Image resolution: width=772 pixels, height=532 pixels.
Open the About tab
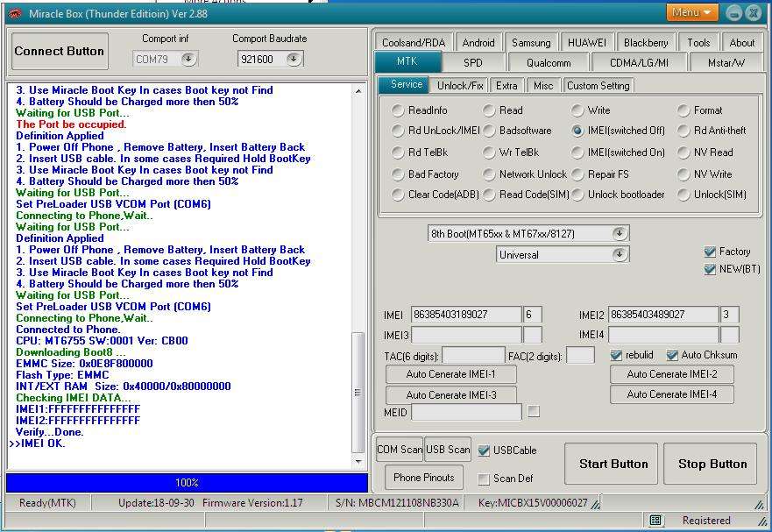(742, 43)
